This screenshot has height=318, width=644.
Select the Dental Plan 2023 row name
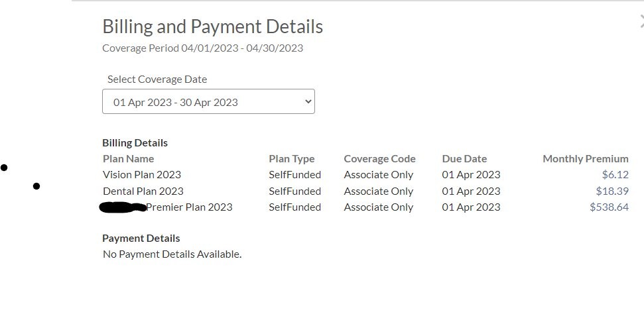point(143,191)
